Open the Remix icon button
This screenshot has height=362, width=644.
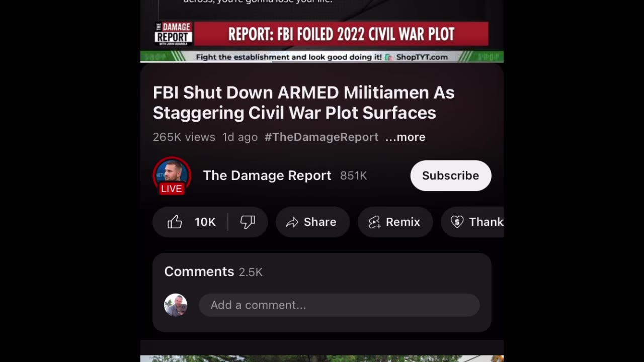[x=374, y=222]
